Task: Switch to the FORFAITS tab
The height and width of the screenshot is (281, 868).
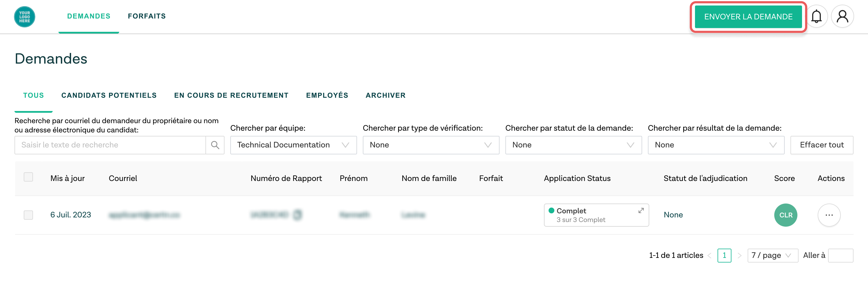Action: point(147,16)
